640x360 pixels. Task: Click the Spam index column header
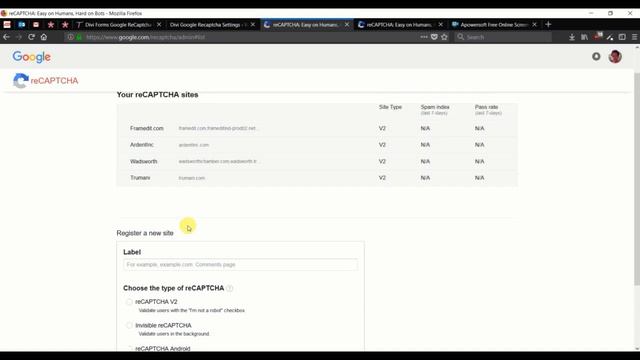[435, 109]
